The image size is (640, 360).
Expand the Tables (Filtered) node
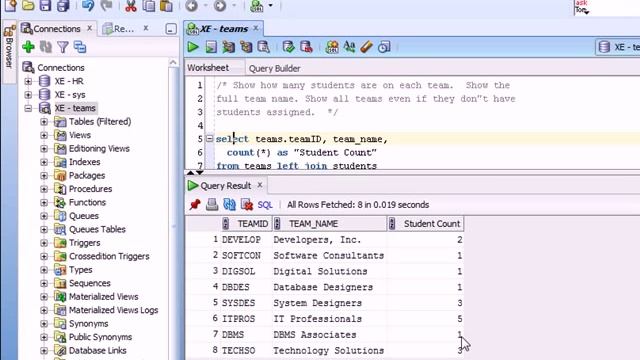coord(44,122)
